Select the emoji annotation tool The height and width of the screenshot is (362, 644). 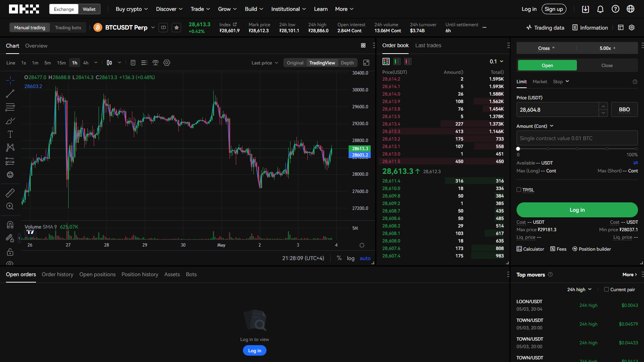(x=10, y=175)
